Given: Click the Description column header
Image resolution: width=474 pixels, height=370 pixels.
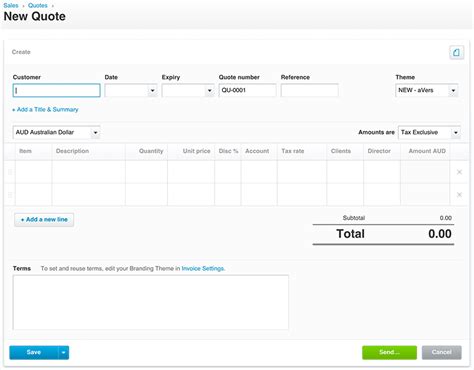Looking at the screenshot, I should pyautogui.click(x=72, y=151).
